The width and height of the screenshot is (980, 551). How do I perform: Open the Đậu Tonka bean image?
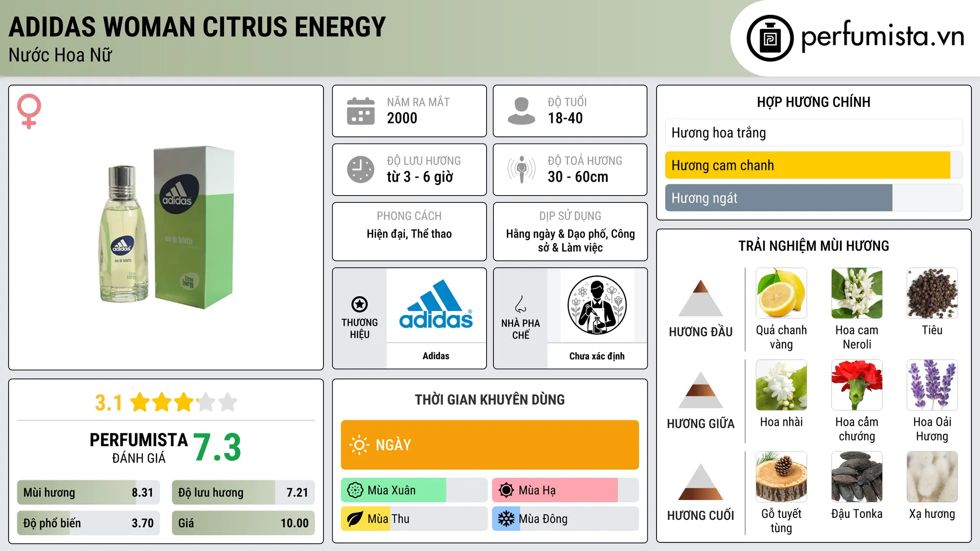pos(857,477)
